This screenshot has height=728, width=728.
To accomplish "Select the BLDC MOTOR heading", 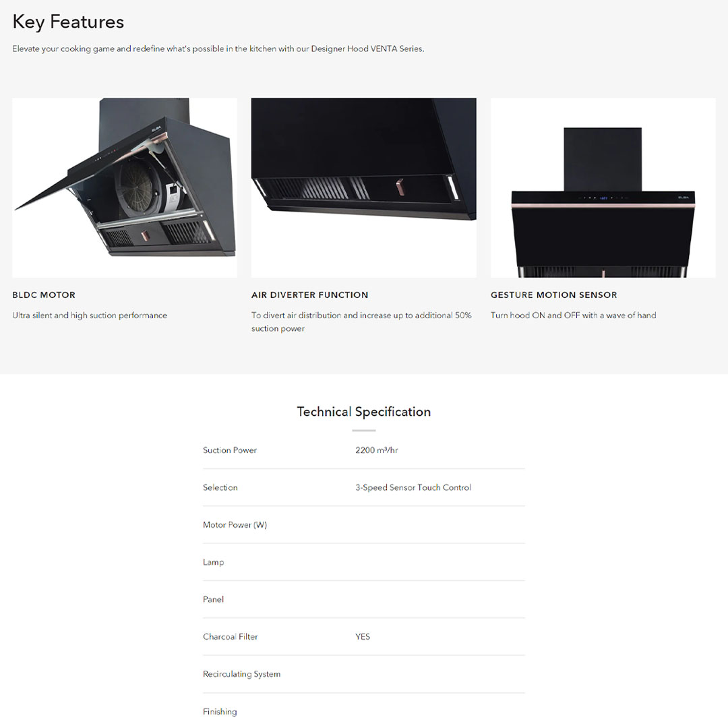I will point(44,295).
